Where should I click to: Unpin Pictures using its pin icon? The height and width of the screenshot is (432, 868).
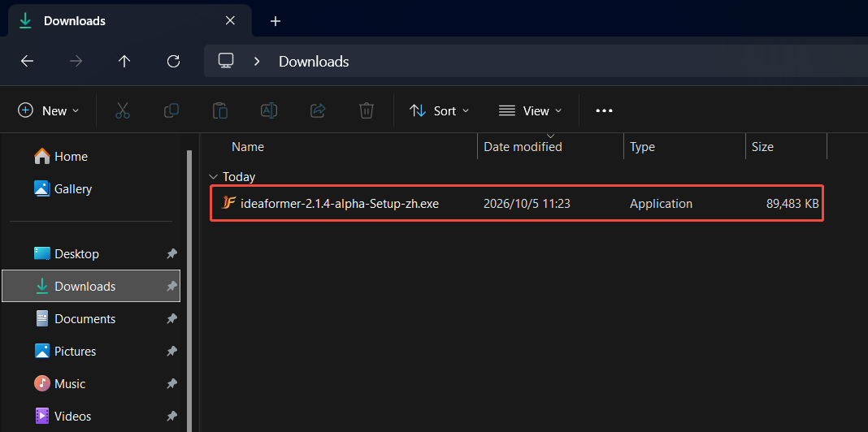tap(171, 352)
